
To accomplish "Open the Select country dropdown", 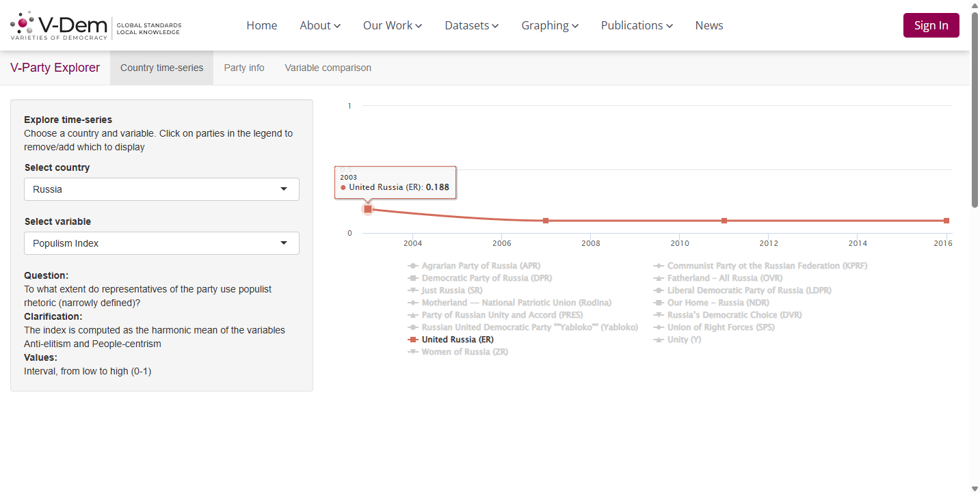I will [161, 189].
